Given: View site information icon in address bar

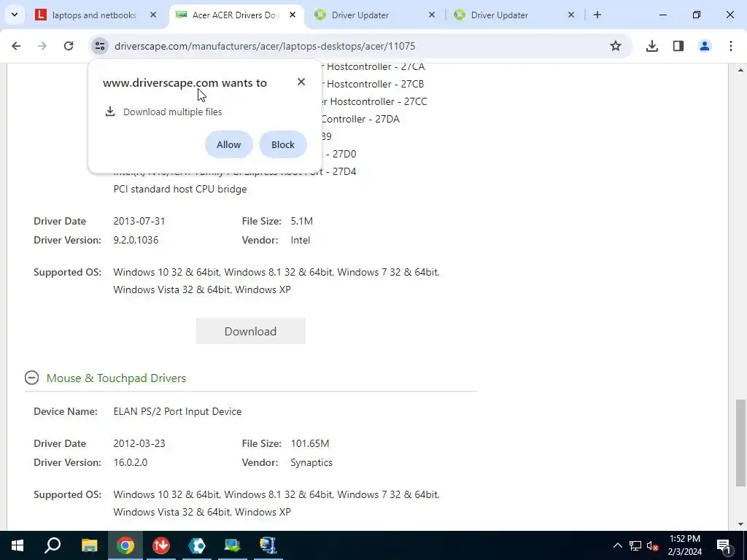Looking at the screenshot, I should (100, 46).
